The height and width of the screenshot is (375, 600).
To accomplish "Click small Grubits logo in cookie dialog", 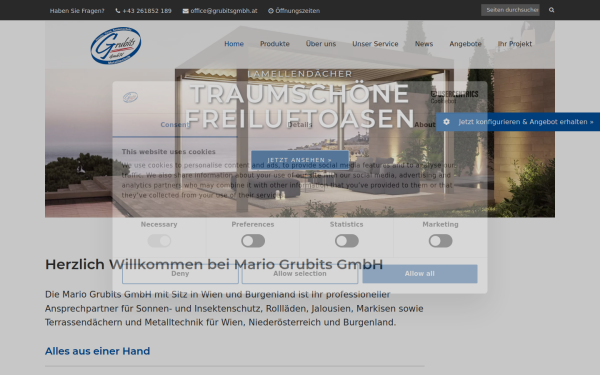I will tap(130, 97).
